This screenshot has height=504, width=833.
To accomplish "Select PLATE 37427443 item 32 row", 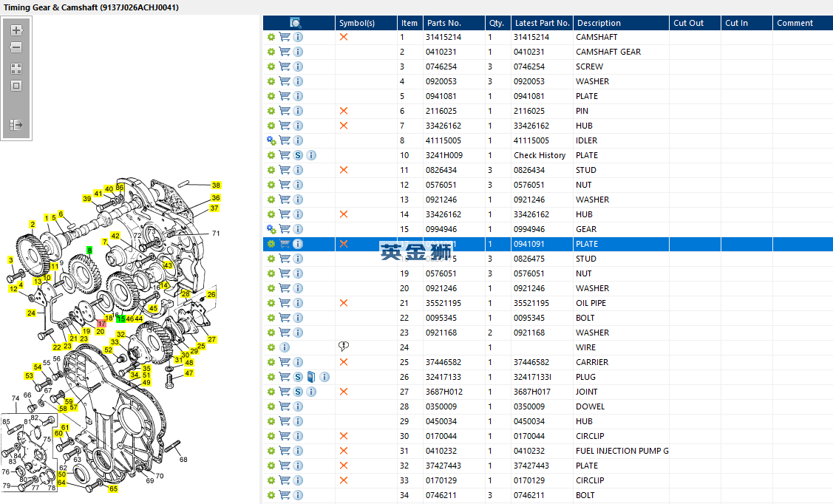I will coord(548,466).
